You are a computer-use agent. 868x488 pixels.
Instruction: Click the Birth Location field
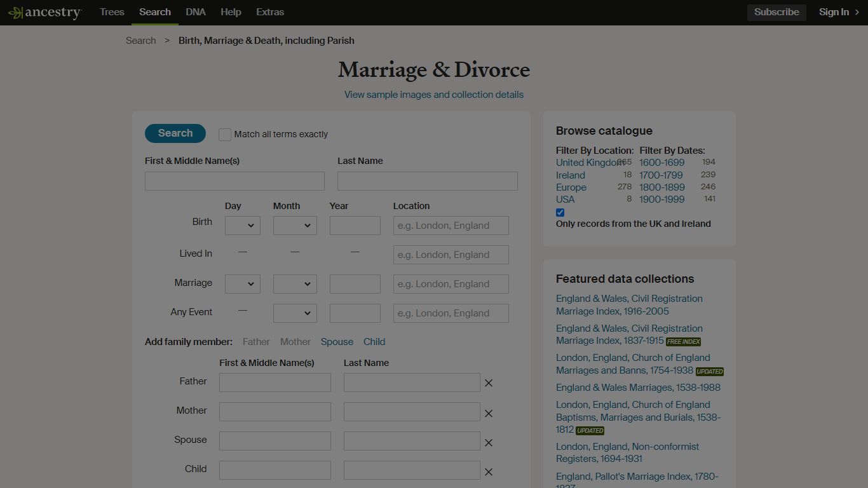[x=451, y=226]
